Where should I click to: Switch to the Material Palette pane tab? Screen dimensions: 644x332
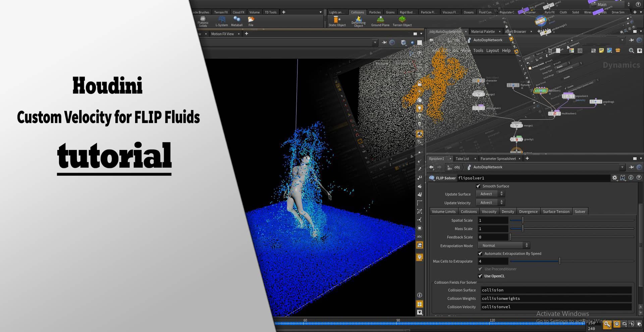coord(483,31)
